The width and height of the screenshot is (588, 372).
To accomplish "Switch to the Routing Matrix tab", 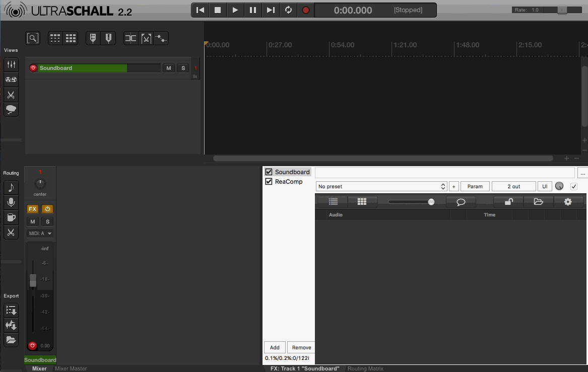I will [x=365, y=368].
